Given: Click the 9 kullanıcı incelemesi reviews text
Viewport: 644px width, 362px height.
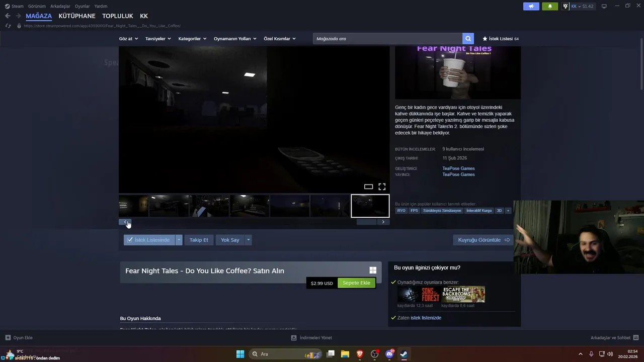Looking at the screenshot, I should tap(463, 149).
